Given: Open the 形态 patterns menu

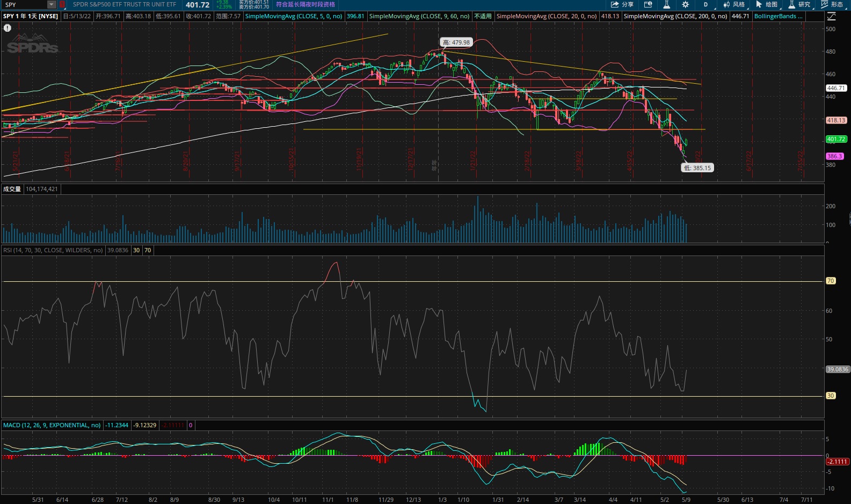Looking at the screenshot, I should 832,4.
